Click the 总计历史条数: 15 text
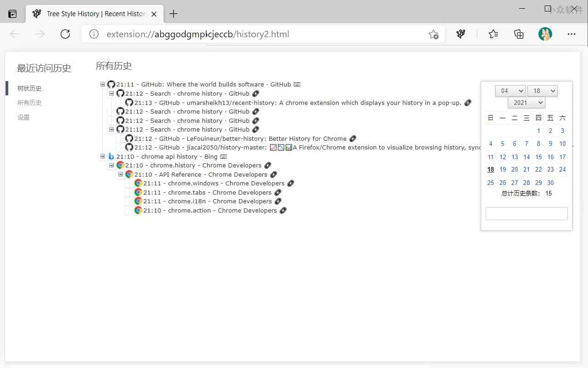588x368 pixels. (x=526, y=194)
